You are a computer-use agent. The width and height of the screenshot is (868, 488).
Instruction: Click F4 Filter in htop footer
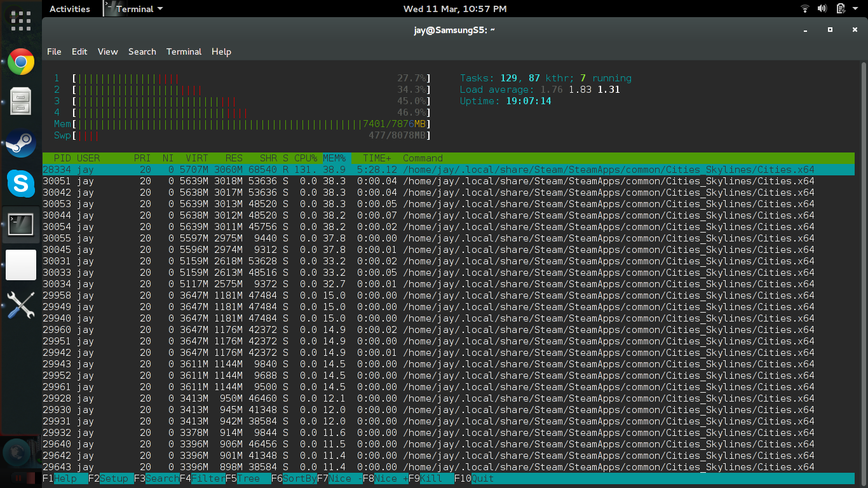(x=202, y=478)
